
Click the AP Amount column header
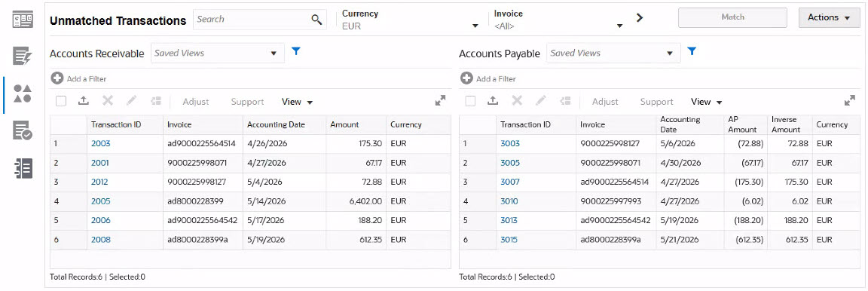747,124
